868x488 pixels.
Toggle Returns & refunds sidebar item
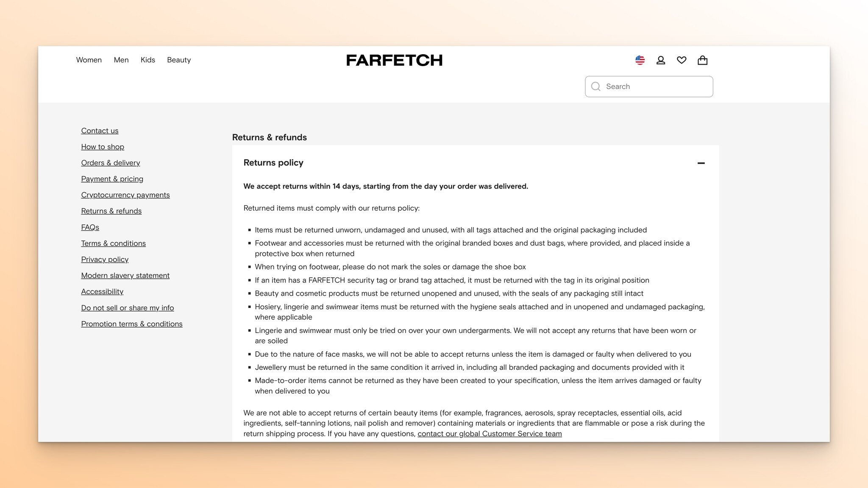[111, 211]
